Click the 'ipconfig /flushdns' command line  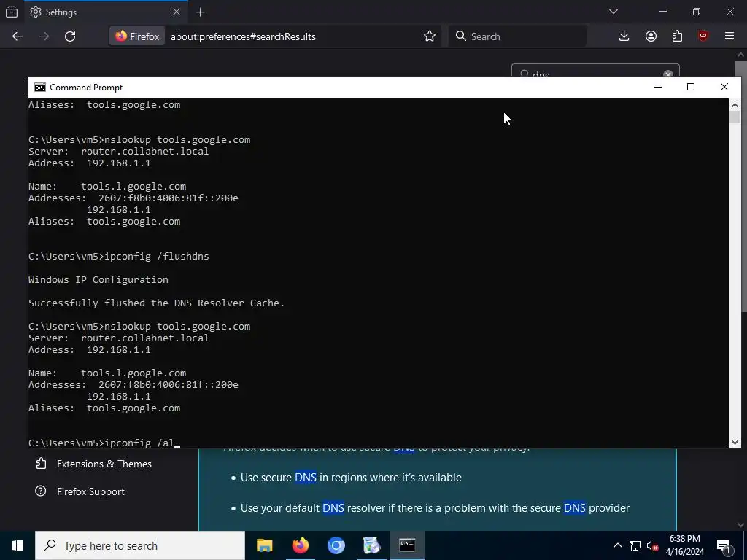point(119,256)
